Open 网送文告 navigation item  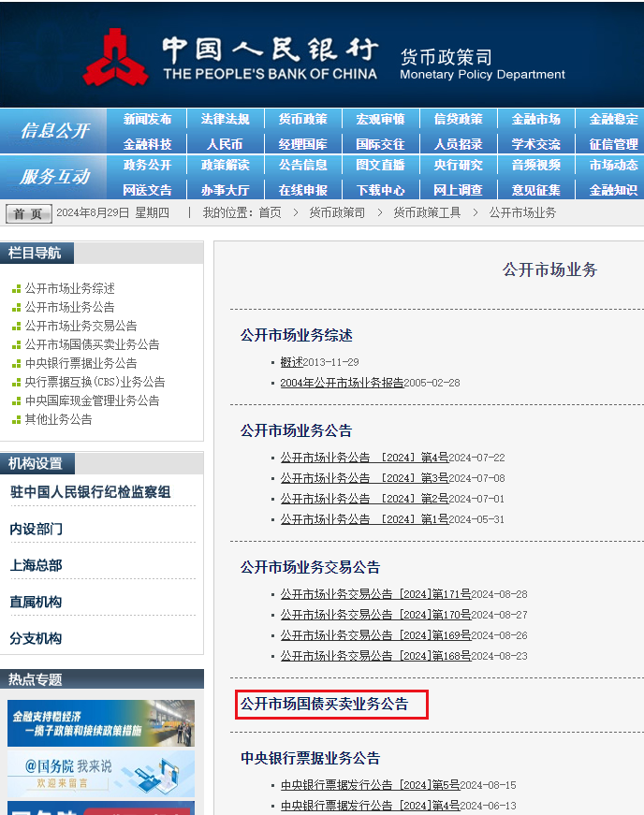[x=147, y=190]
